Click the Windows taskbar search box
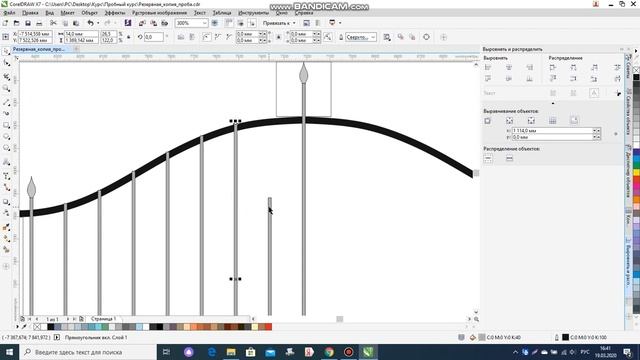Image resolution: width=640 pixels, height=360 pixels. (88, 352)
